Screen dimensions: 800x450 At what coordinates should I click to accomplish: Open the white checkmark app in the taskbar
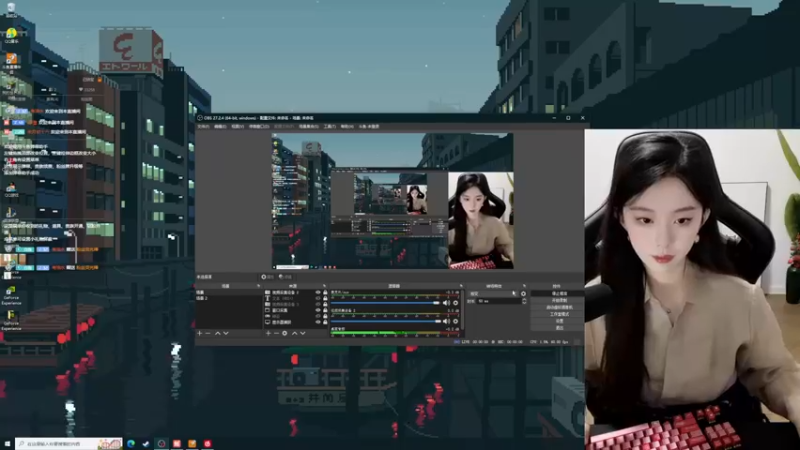pos(146,444)
